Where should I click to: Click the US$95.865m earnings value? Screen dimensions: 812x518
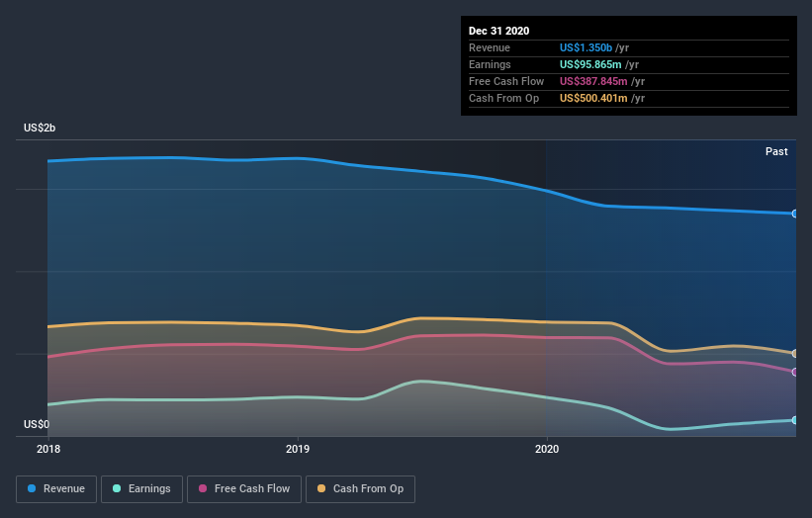[590, 64]
